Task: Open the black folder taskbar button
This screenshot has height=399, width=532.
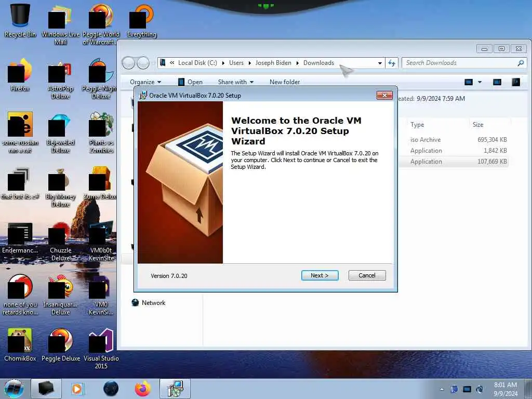Action: tap(46, 389)
